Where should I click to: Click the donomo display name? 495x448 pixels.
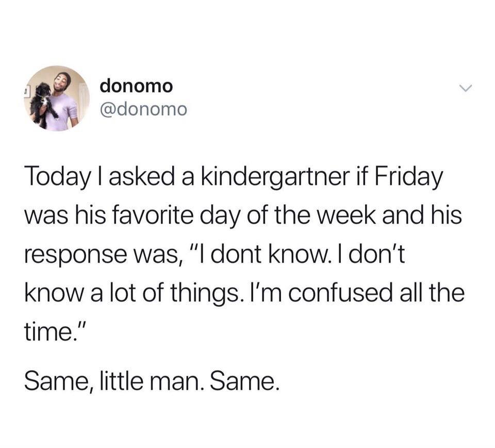137,86
